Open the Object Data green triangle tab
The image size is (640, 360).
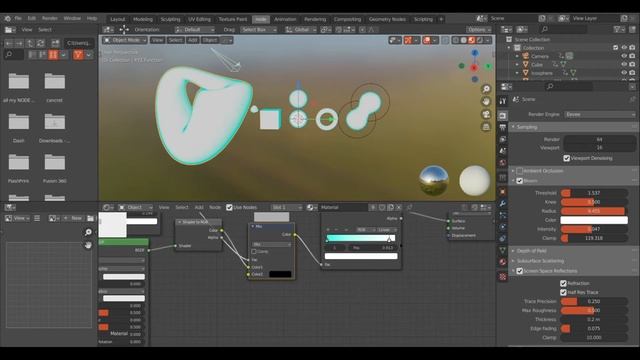click(503, 250)
